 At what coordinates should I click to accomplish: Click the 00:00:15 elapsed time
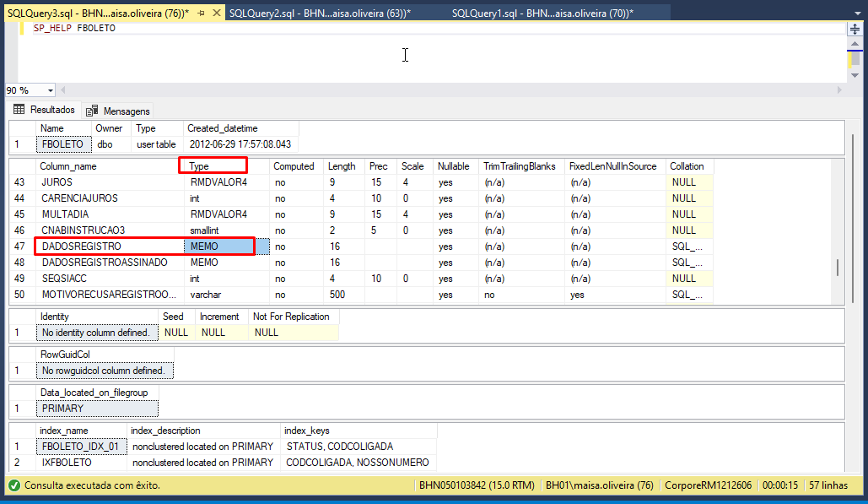780,485
